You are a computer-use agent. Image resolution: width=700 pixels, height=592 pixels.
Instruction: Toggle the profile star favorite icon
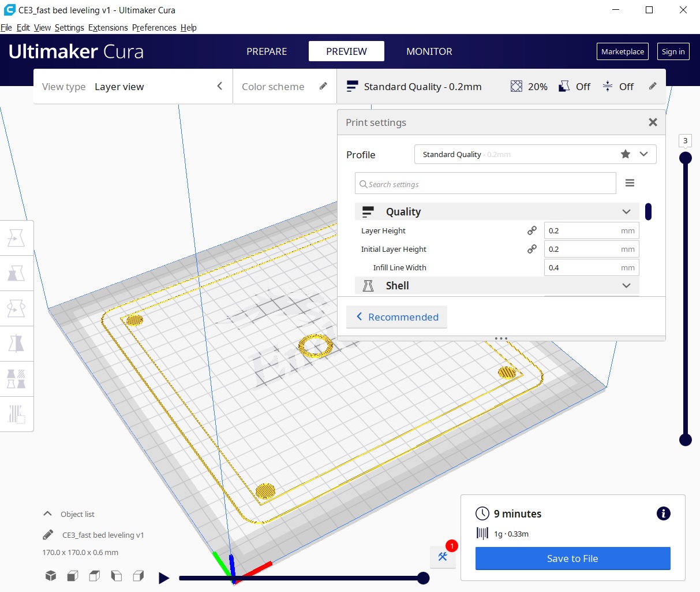(626, 154)
